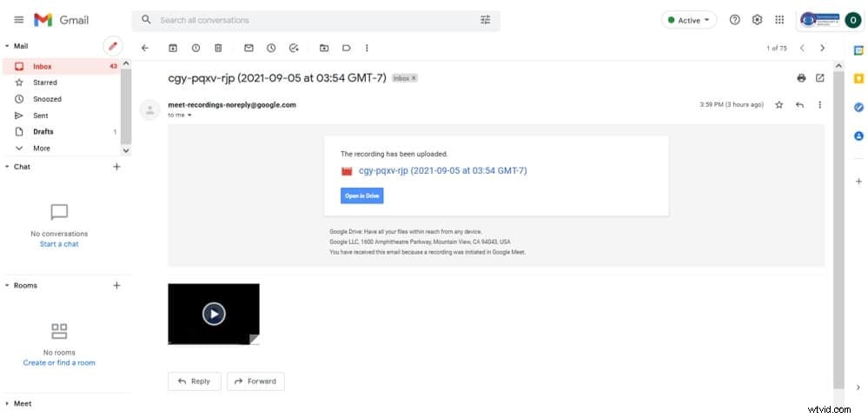Expand the Meet section
This screenshot has height=418, width=868.
point(7,403)
